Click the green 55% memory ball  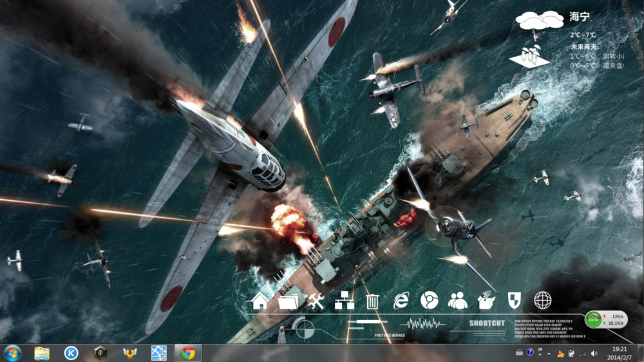coord(593,319)
